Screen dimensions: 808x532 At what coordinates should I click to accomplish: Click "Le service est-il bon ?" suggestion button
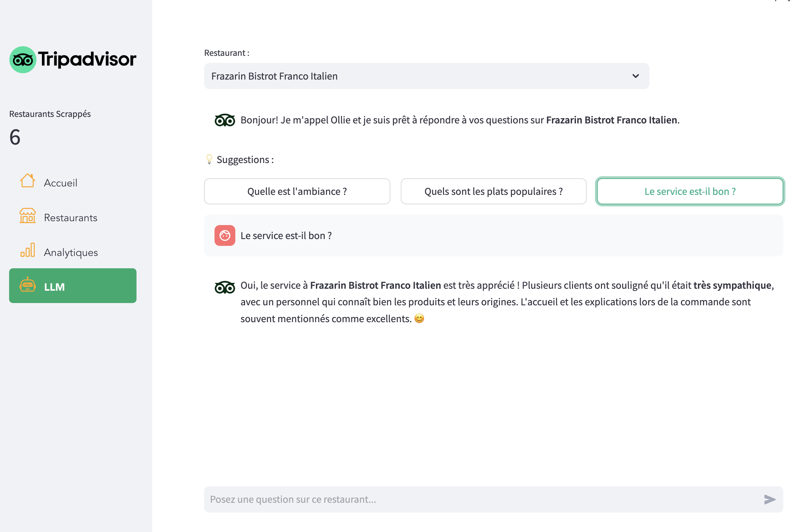tap(690, 191)
